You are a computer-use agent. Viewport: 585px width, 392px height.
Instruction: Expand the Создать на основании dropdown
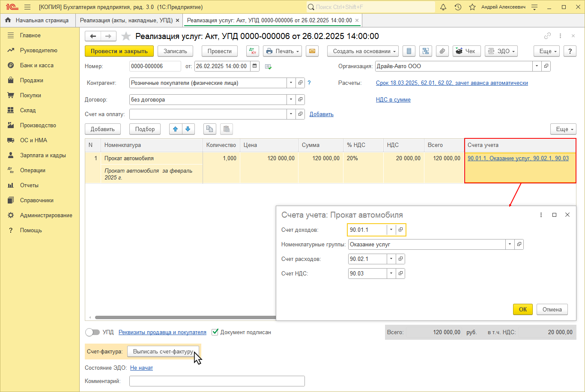pos(363,51)
